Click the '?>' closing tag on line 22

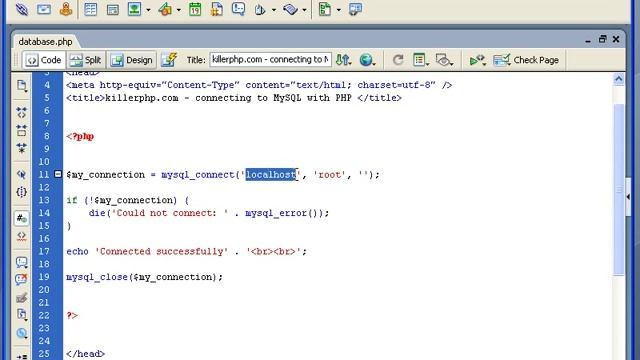(x=72, y=315)
